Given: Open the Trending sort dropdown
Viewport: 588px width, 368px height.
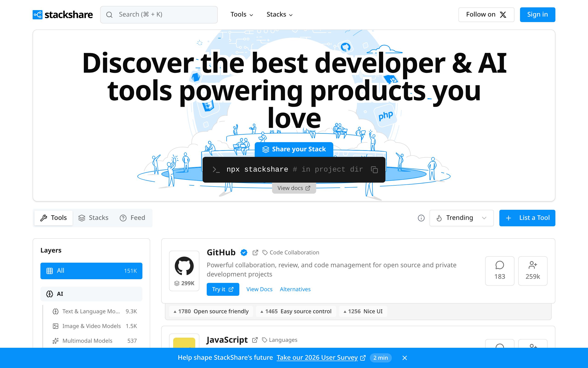Looking at the screenshot, I should click(x=461, y=218).
